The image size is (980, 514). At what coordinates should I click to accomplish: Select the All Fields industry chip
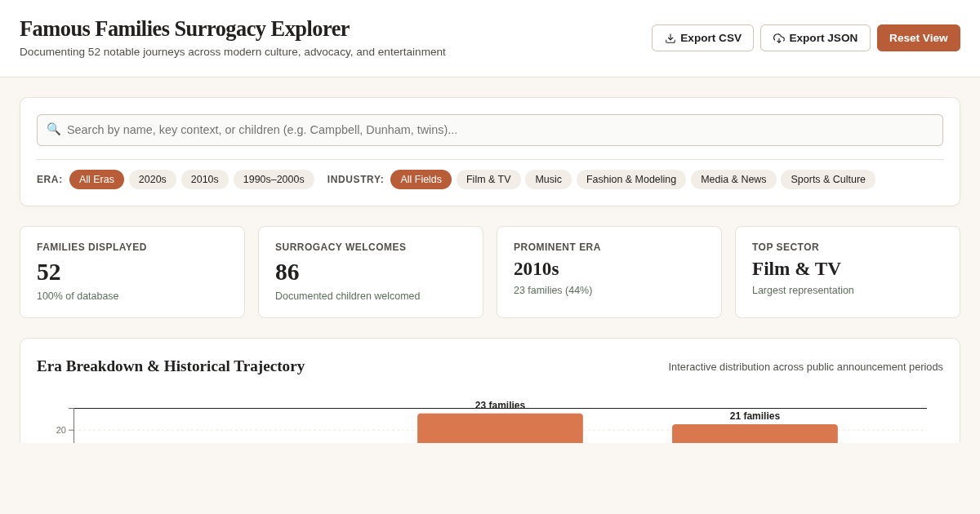(x=421, y=179)
